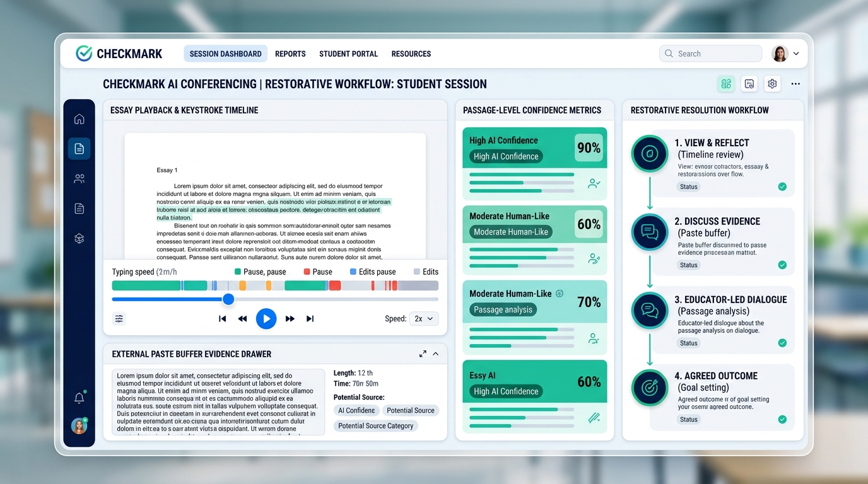The image size is (868, 484).
Task: Open the Resources menu
Action: coord(411,54)
